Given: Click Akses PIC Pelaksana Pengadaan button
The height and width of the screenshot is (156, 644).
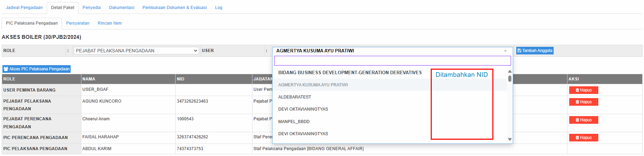Looking at the screenshot, I should coord(37,69).
